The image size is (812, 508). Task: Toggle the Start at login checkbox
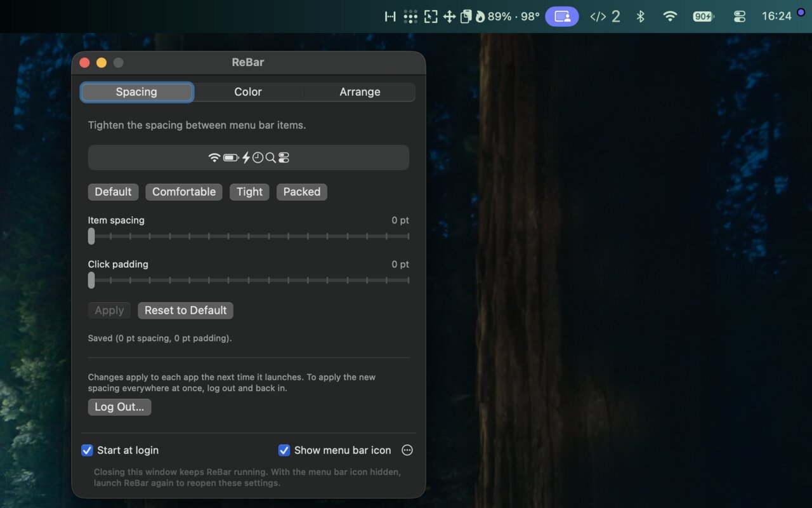click(x=88, y=450)
